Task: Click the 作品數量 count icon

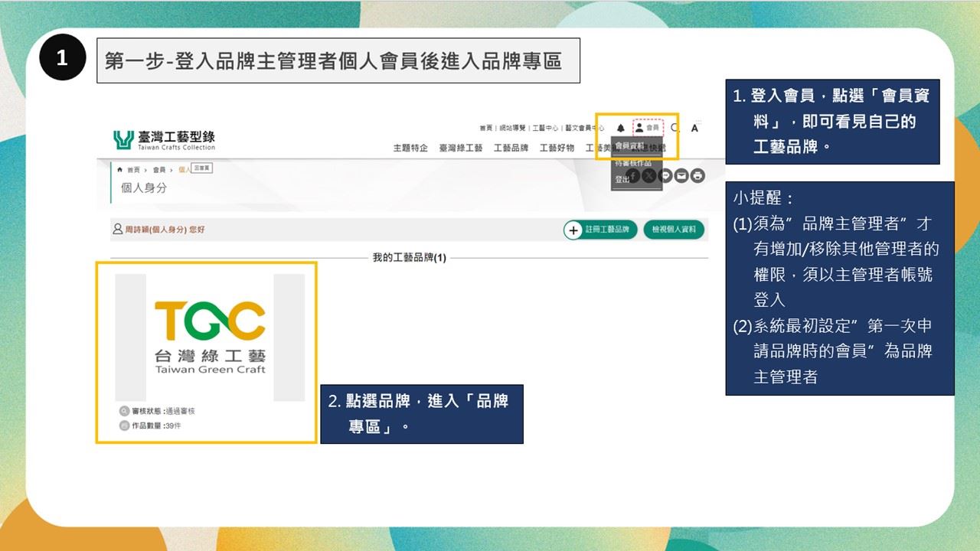Action: [124, 426]
